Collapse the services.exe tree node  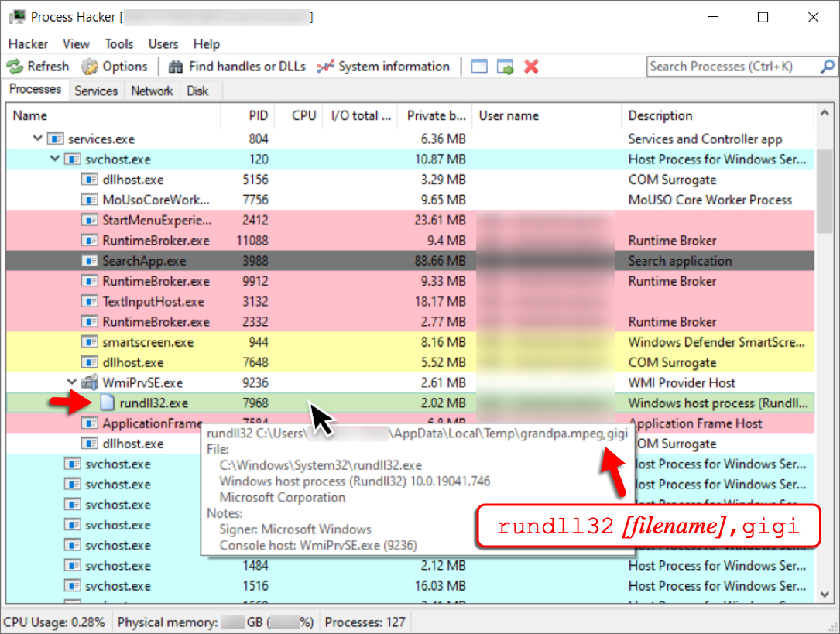click(x=37, y=139)
